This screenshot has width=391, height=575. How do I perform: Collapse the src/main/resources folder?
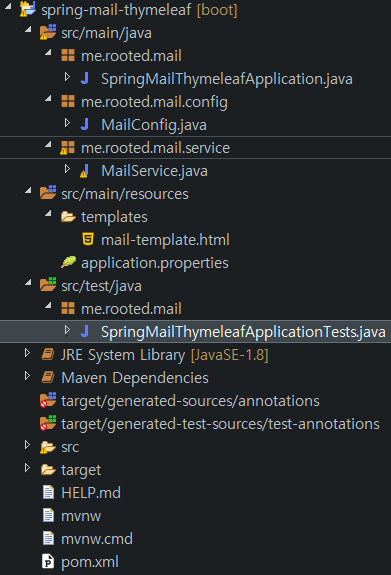click(28, 191)
